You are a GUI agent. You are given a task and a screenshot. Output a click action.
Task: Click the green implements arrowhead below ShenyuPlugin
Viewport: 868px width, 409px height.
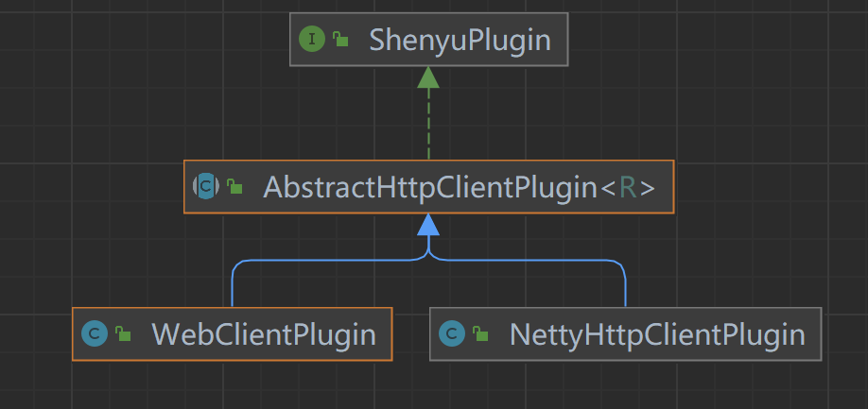pos(428,77)
